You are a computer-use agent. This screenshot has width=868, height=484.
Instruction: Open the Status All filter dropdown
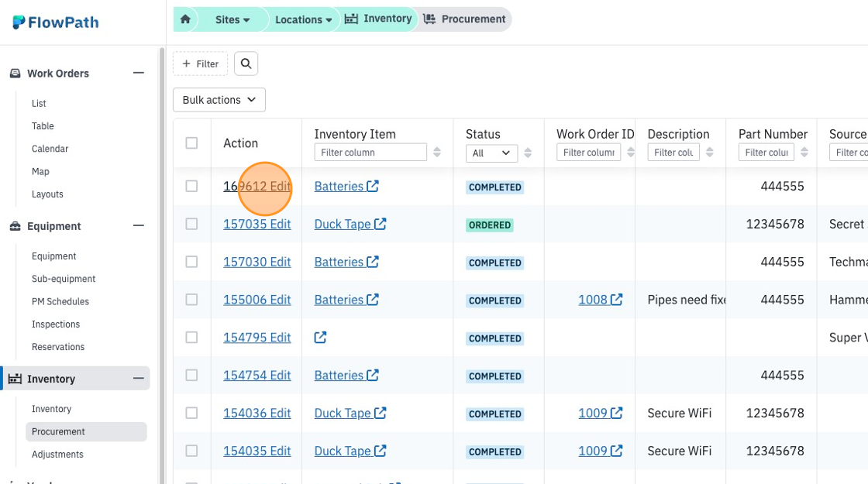(491, 153)
